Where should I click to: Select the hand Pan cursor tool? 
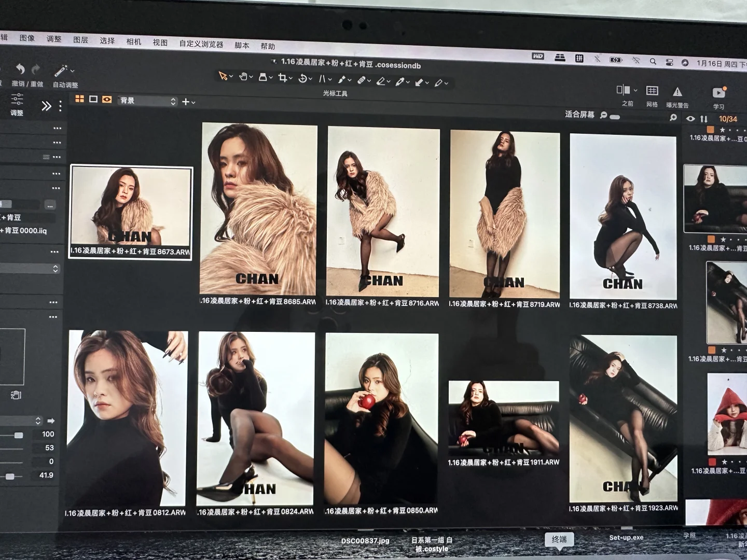click(x=243, y=77)
